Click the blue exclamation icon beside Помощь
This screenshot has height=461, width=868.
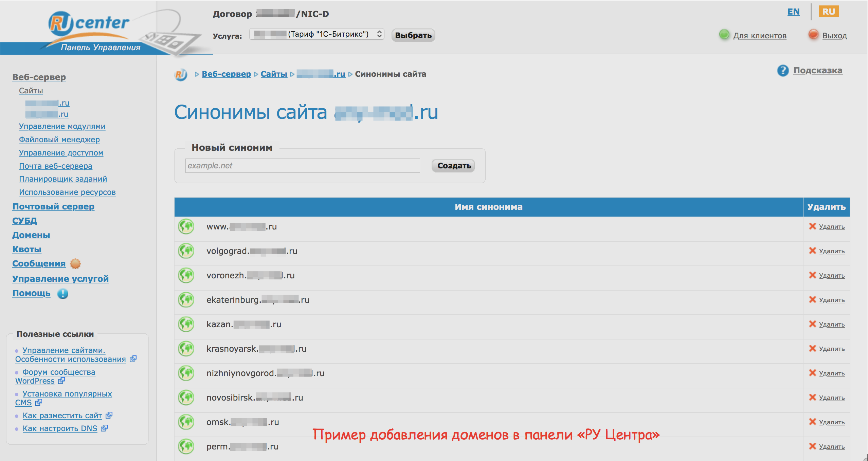(63, 294)
